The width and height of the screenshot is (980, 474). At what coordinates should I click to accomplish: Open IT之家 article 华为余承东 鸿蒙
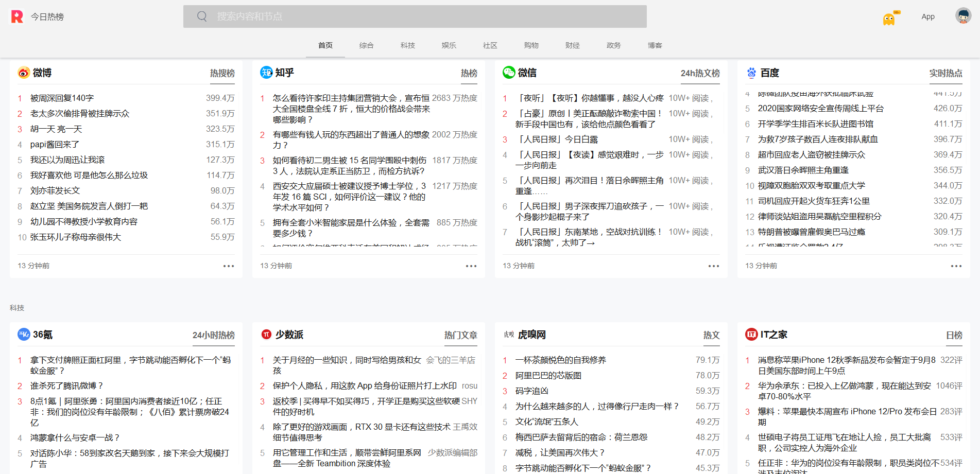[x=845, y=391]
